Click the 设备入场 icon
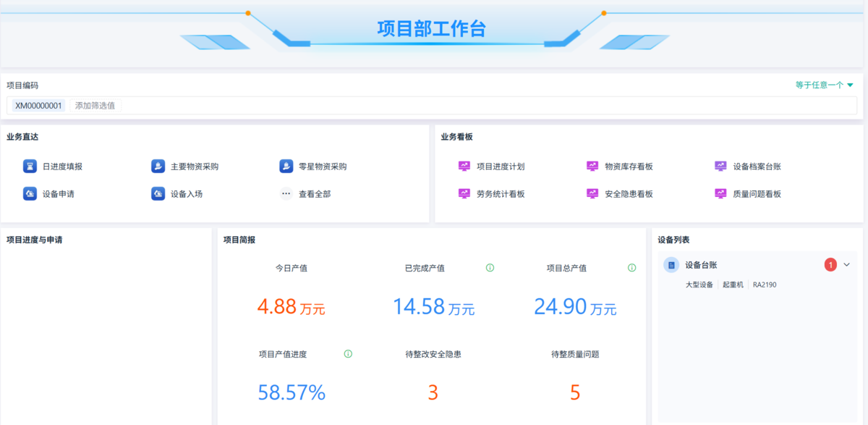The image size is (868, 425). tap(158, 194)
